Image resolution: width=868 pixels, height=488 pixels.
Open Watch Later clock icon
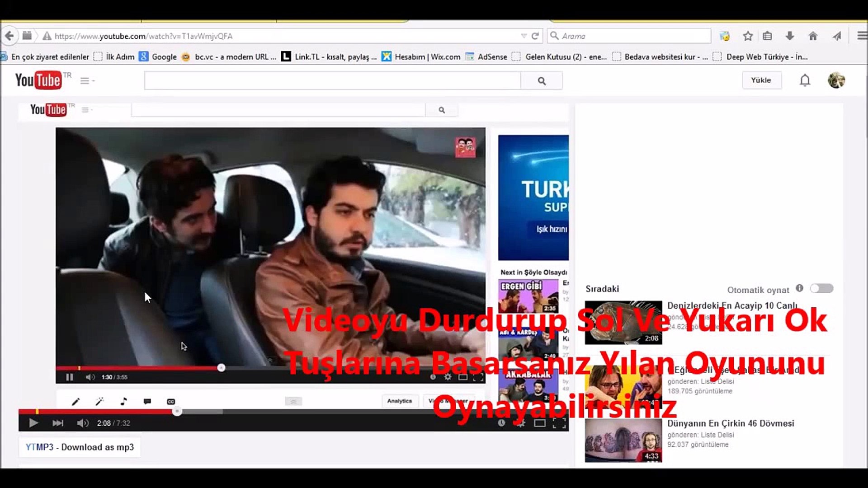click(x=501, y=423)
